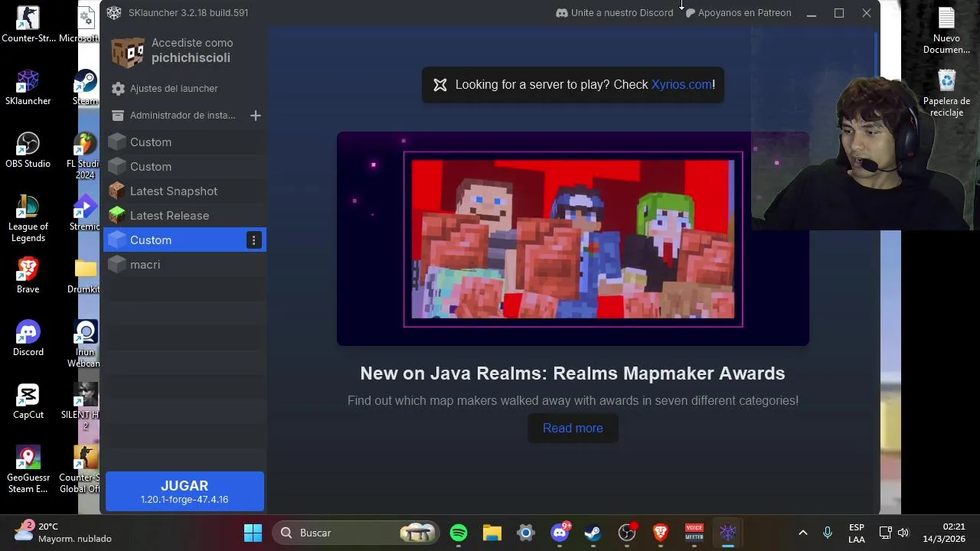Open the volume tray control
The width and height of the screenshot is (980, 551).
[903, 533]
